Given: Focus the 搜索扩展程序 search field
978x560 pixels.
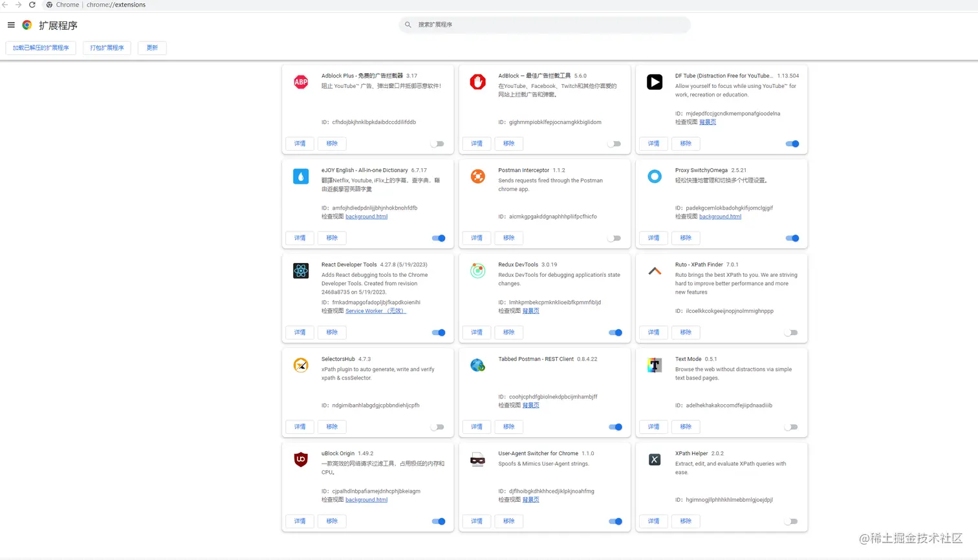Looking at the screenshot, I should click(x=545, y=25).
